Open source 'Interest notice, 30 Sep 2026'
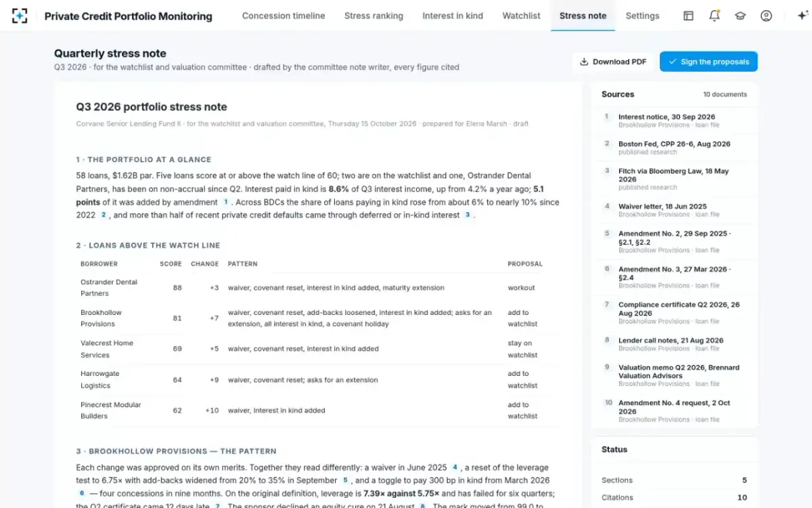The height and width of the screenshot is (508, 812). pos(674,121)
